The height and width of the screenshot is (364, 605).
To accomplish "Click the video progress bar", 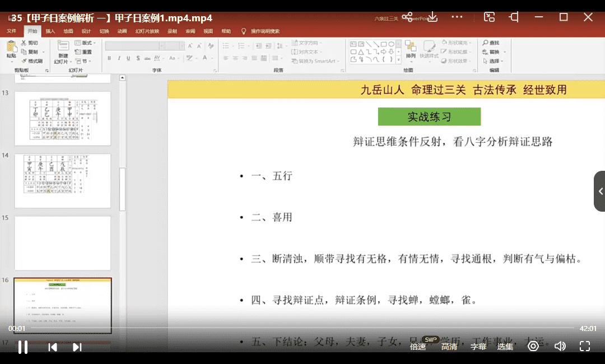I will point(291,328).
